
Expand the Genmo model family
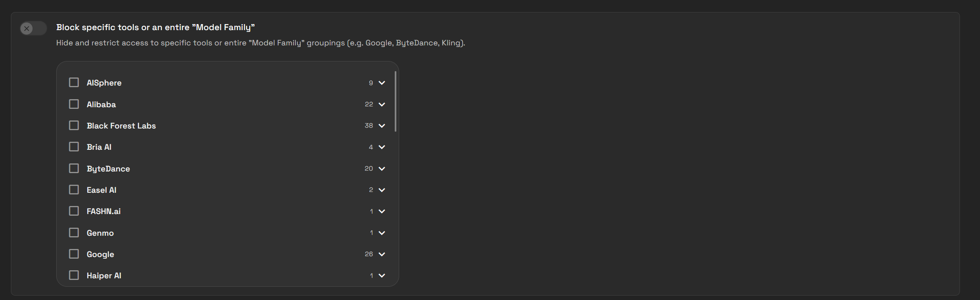point(381,233)
